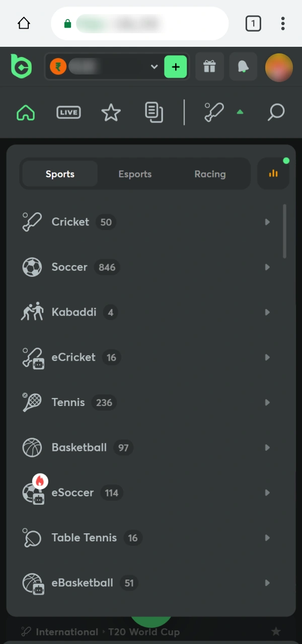Click the gift box promotions icon

click(x=209, y=66)
